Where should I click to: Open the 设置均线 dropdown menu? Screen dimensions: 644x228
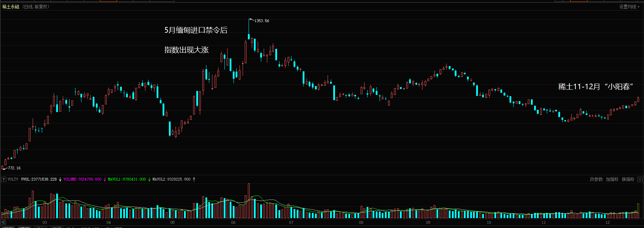[x=629, y=7]
